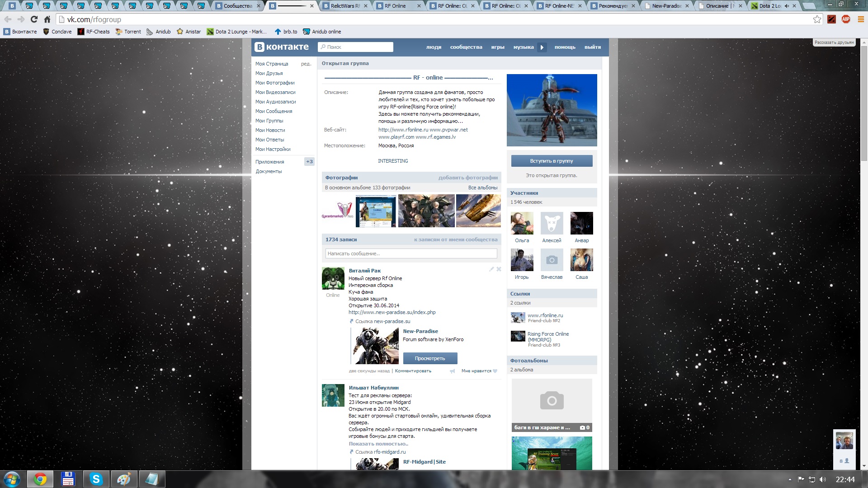This screenshot has height=488, width=868.
Task: Open the Windows Start button
Action: [x=12, y=479]
